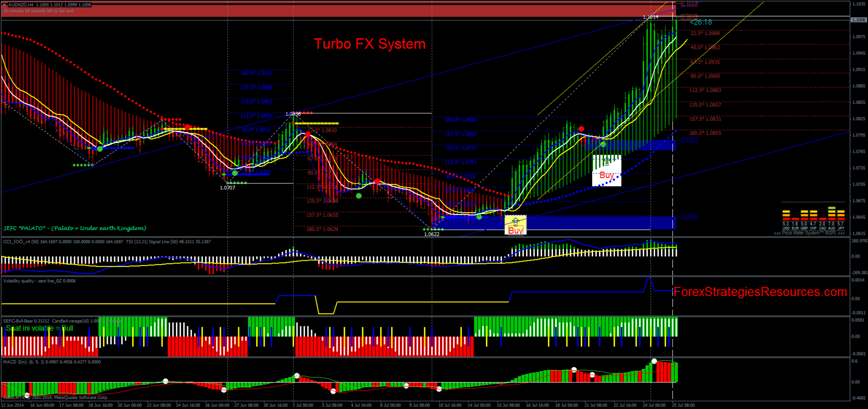Select the 1.1014 high price label
The width and height of the screenshot is (868, 409).
tap(650, 17)
